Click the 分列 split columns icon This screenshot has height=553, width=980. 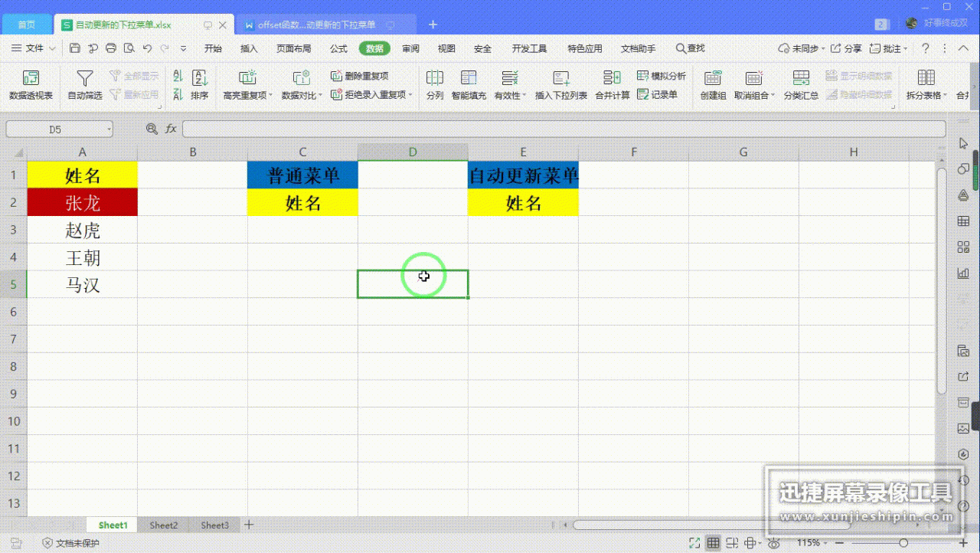point(435,77)
